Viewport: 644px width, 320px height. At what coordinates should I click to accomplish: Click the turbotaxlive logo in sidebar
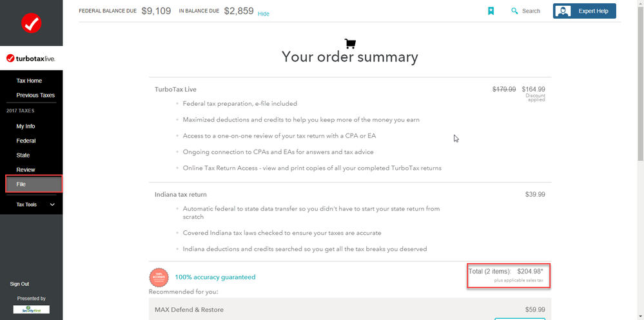coord(31,59)
